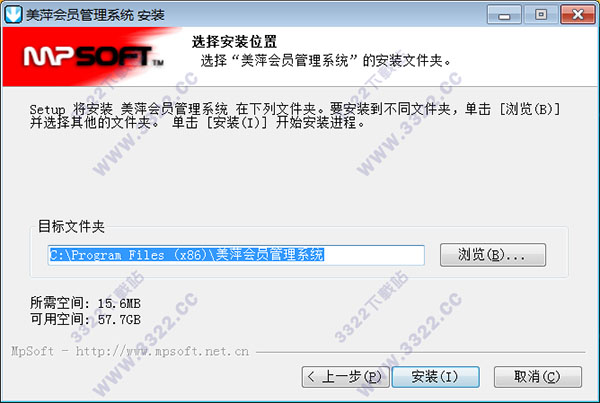The height and width of the screenshot is (403, 600).
Task: Click the Setup instruction paragraph
Action: click(295, 116)
